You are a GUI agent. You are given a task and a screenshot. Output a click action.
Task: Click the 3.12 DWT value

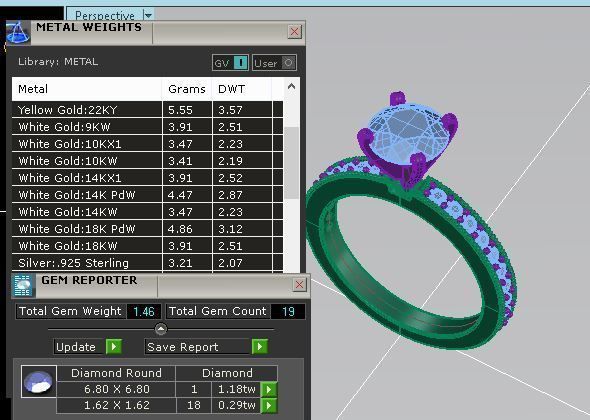click(230, 229)
